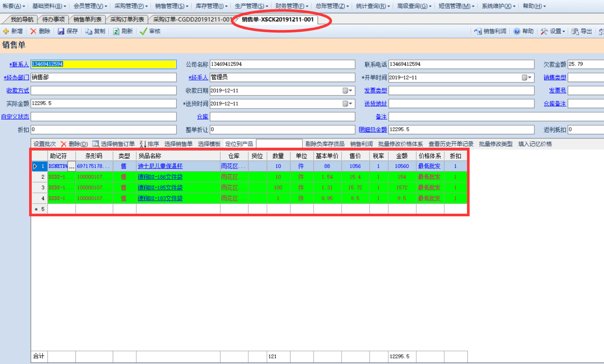Click the 审核 green checkmark icon
604x364 pixels.
point(143,31)
